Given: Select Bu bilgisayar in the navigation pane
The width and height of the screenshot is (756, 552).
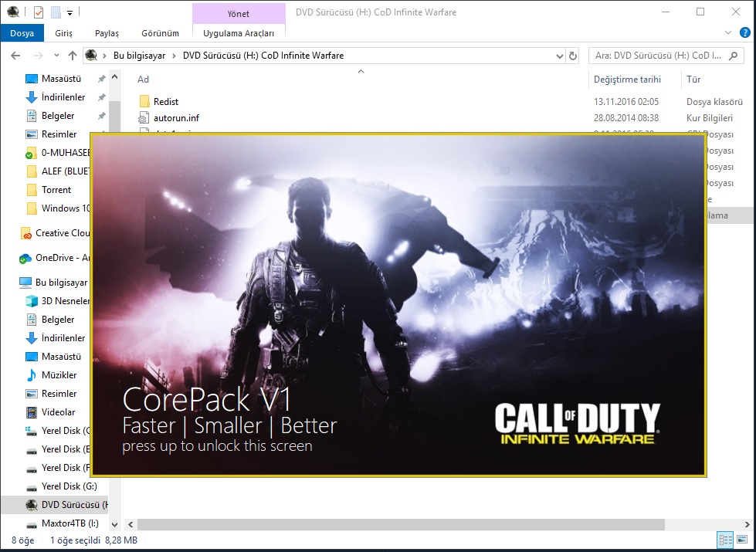Looking at the screenshot, I should click(53, 283).
